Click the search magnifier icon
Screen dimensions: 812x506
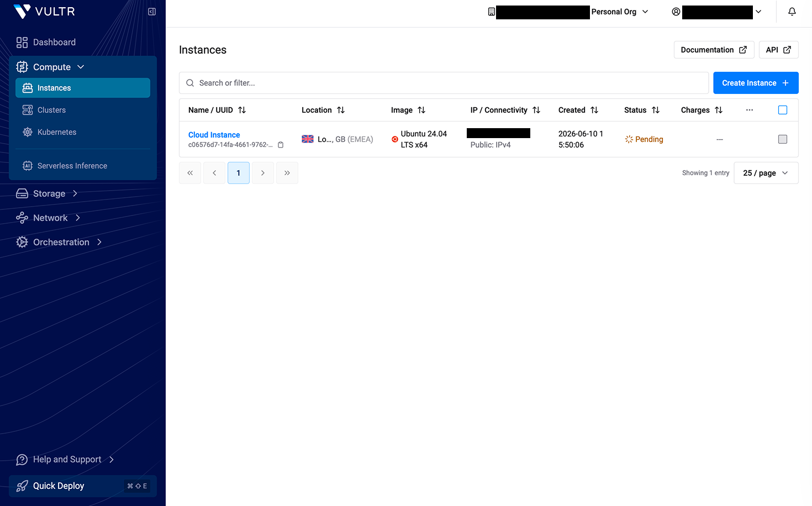(x=190, y=83)
